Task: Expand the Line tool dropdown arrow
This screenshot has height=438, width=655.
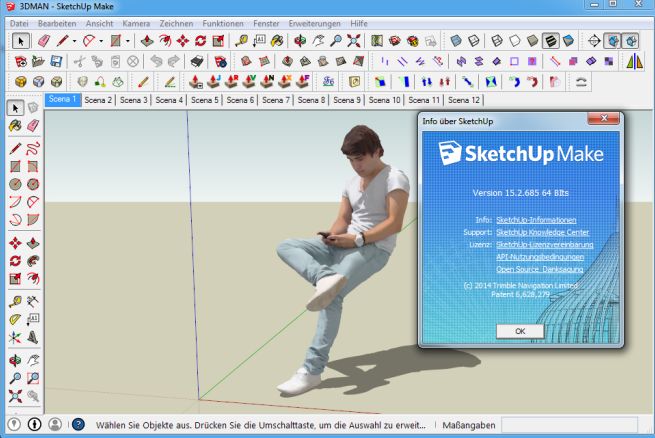Action: 75,41
